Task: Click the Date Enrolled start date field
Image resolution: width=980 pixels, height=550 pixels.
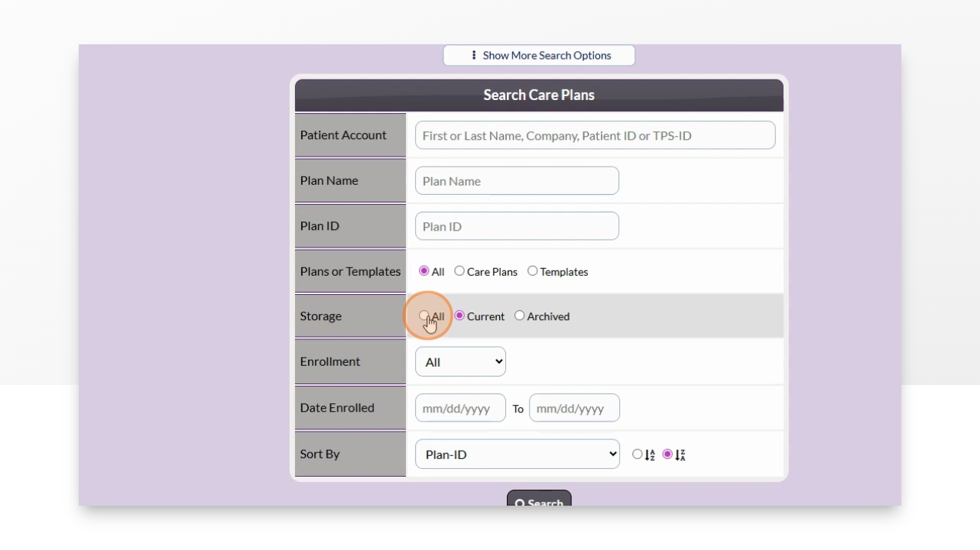Action: click(x=460, y=408)
